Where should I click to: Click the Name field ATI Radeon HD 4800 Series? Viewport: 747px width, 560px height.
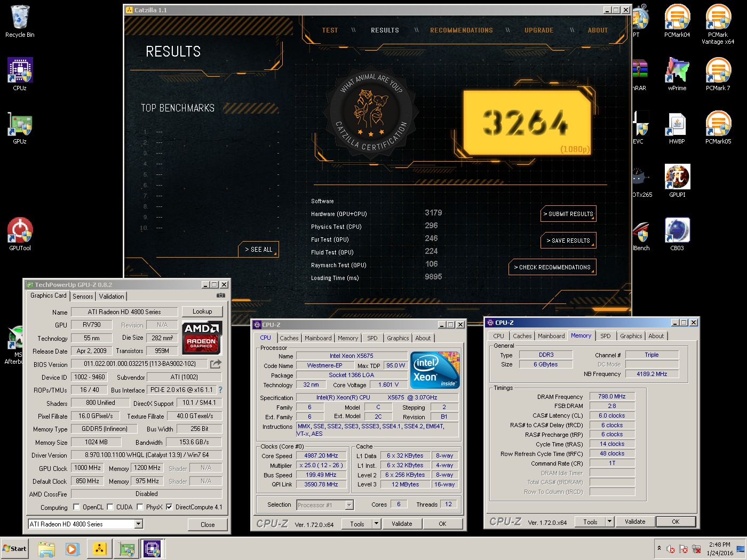(124, 312)
